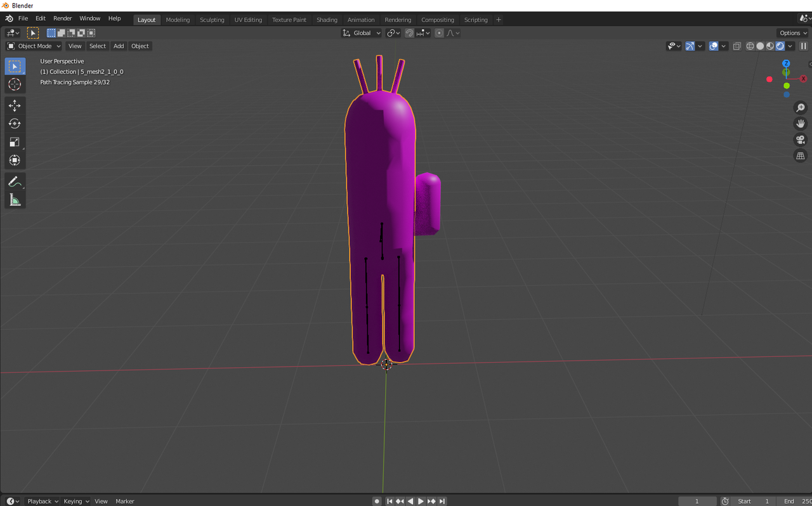812x506 pixels.
Task: Select the Select Box tool
Action: [15, 66]
